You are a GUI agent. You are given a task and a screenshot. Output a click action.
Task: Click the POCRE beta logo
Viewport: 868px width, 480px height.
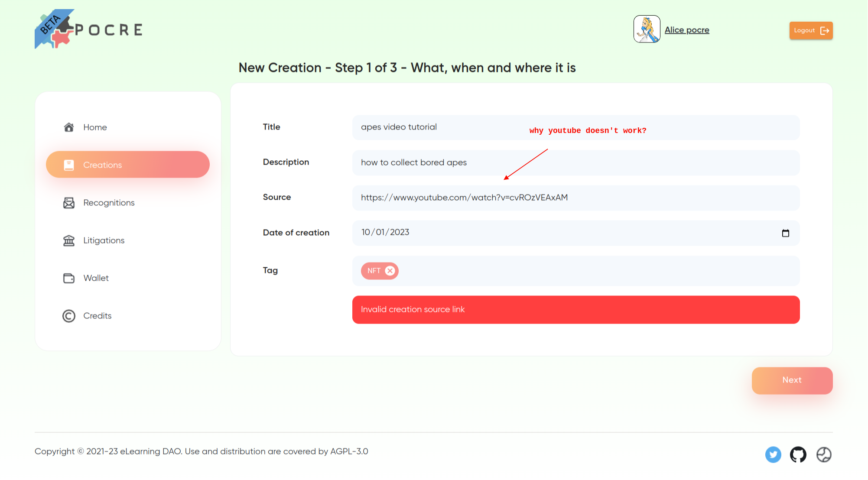click(x=88, y=29)
